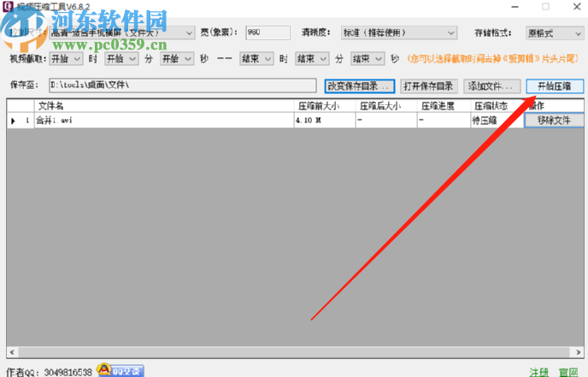588x377 pixels.
Task: Remove 合并1.avi with 移除文件 button
Action: coord(554,121)
